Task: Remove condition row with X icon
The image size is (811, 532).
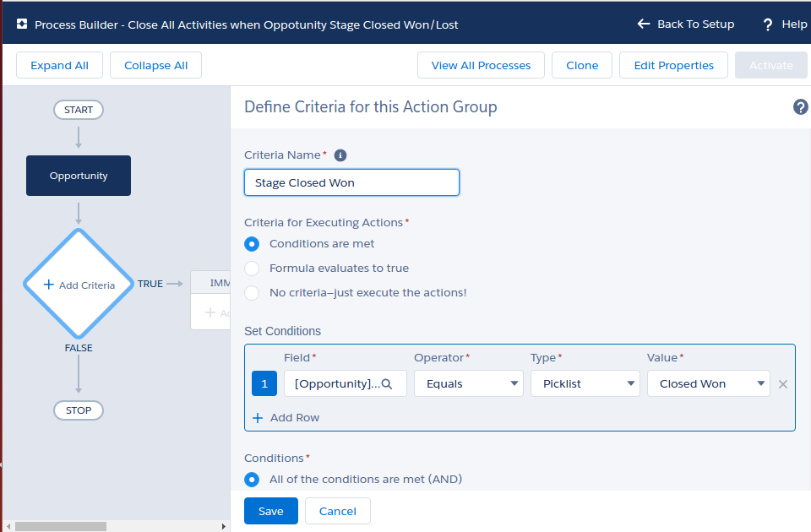Action: point(782,384)
